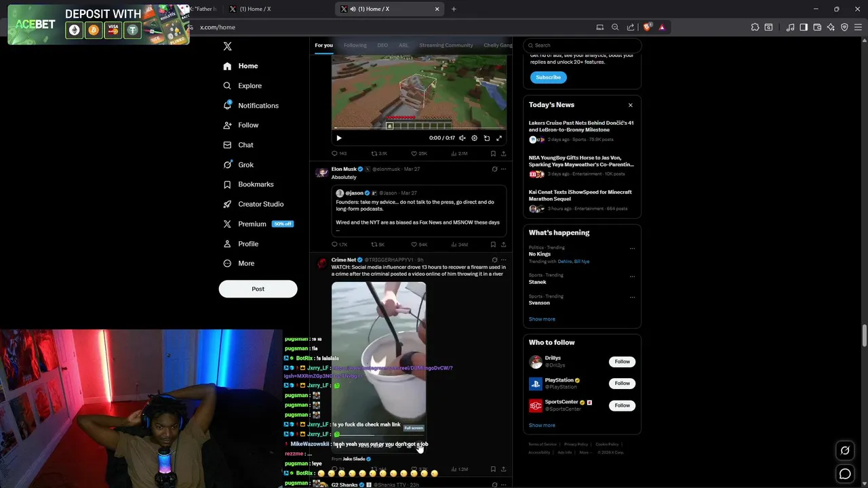Like the Minecraft video post (25K)
This screenshot has width=868, height=488.
[x=419, y=154]
